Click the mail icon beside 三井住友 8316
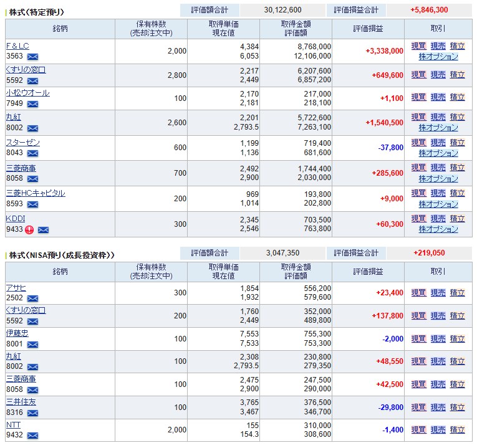Image resolution: width=477 pixels, height=448 pixels. click(32, 412)
